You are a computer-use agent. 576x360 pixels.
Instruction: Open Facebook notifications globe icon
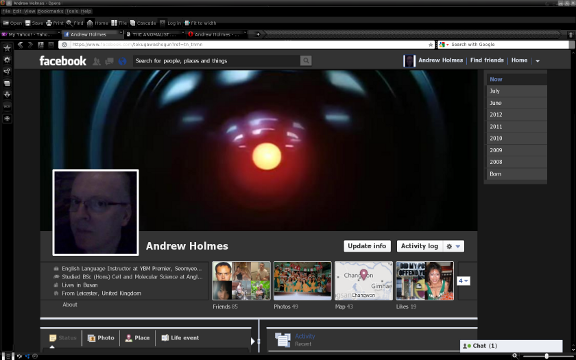click(122, 61)
